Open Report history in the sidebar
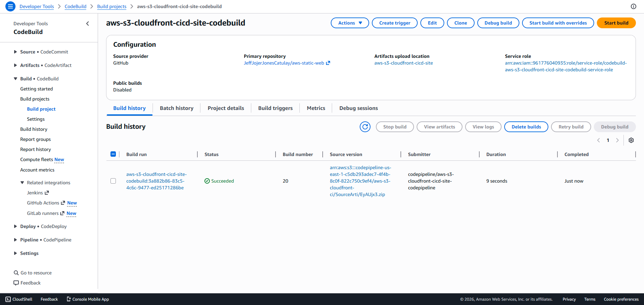This screenshot has height=305, width=644. 35,149
